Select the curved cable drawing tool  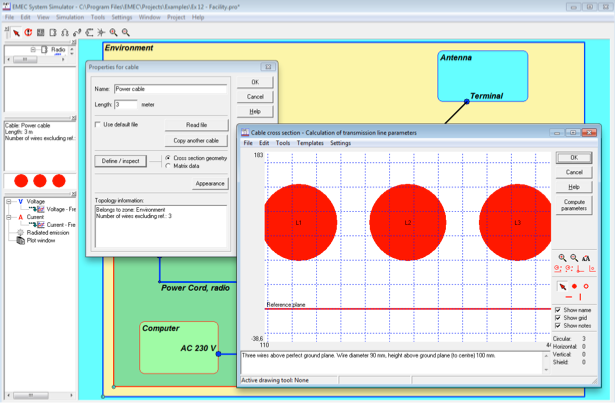77,33
